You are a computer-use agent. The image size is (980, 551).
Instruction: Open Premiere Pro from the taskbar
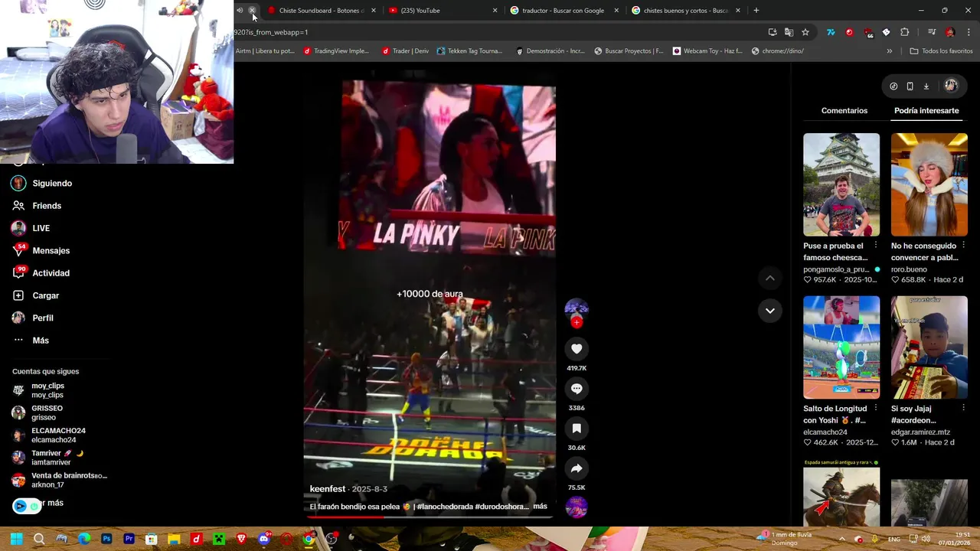pos(129,539)
